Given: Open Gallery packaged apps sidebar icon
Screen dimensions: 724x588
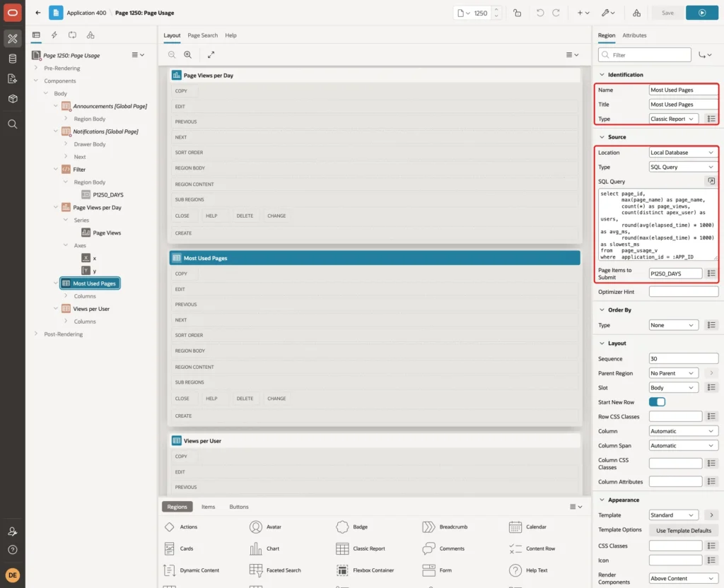Looking at the screenshot, I should tap(13, 99).
